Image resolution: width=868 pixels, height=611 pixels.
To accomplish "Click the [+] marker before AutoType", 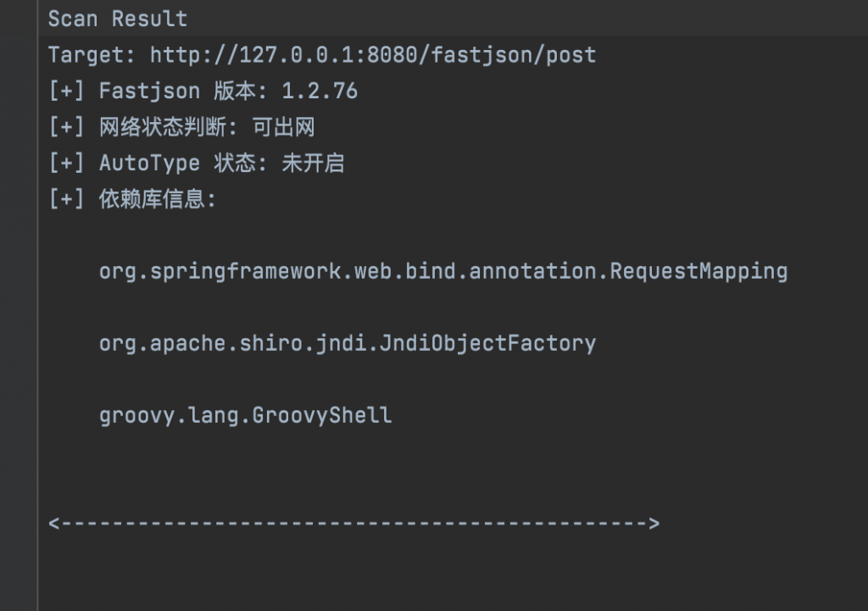I will coord(66,164).
